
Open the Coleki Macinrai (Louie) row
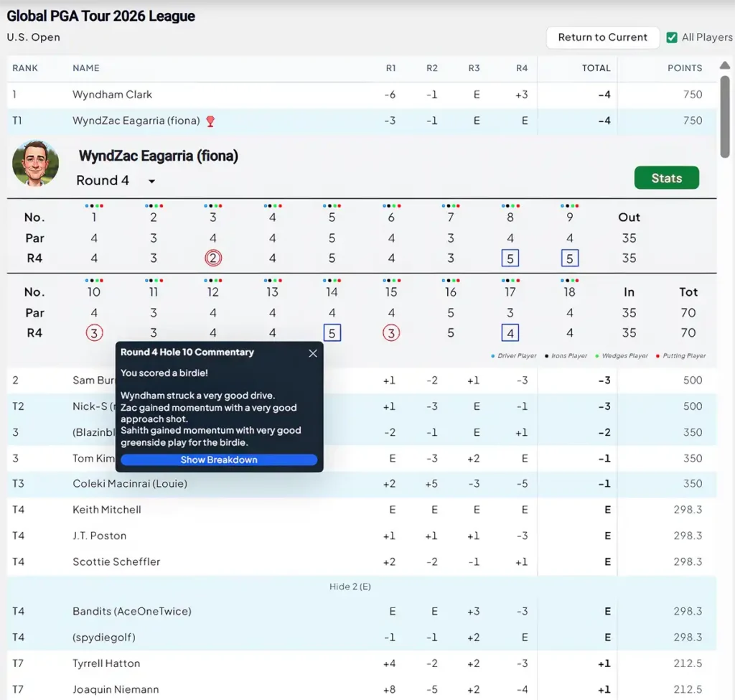tap(362, 484)
